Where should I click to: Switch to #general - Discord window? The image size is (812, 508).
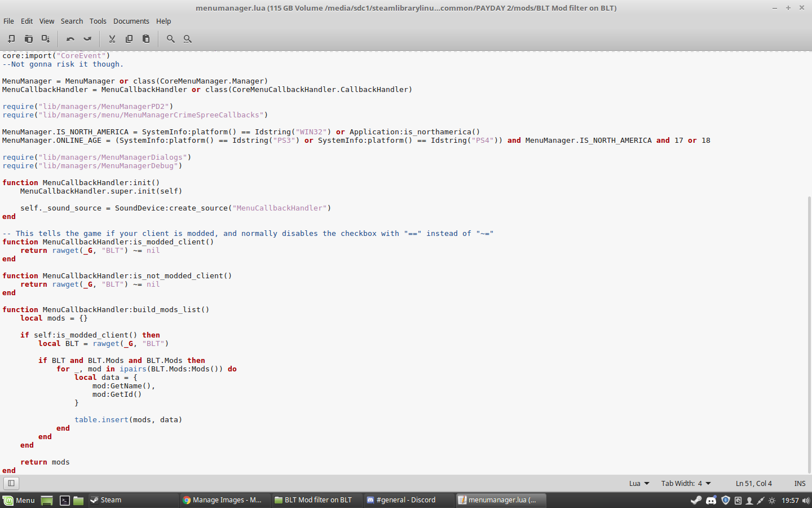tap(409, 500)
